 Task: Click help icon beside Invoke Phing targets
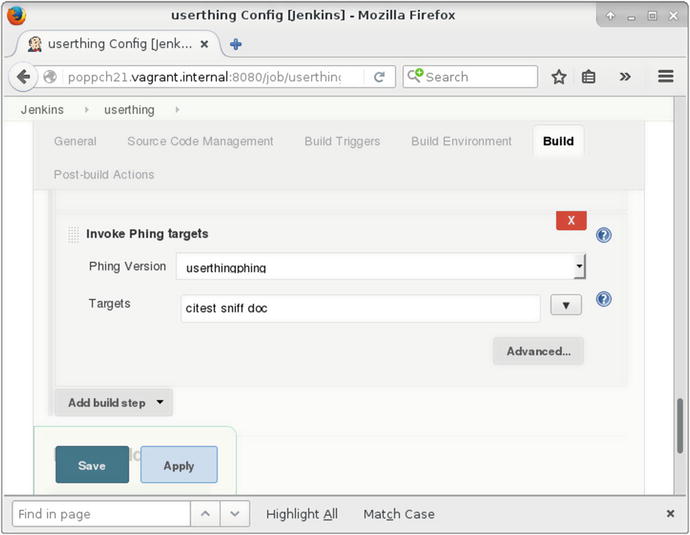(604, 236)
